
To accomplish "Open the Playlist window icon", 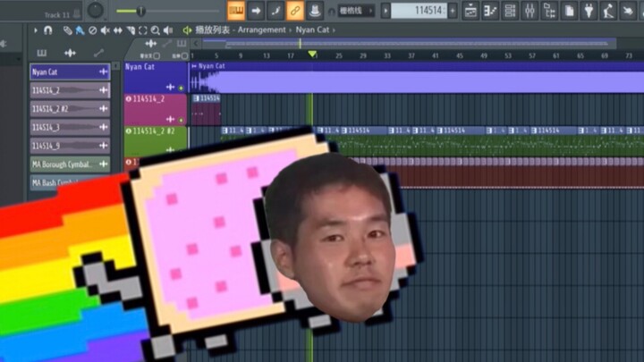I will 470,11.
